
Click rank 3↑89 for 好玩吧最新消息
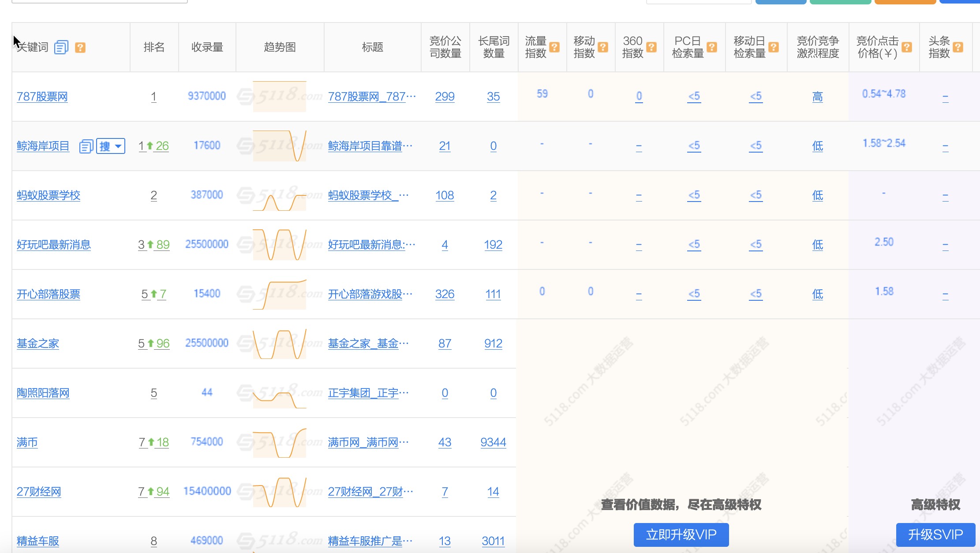(153, 245)
